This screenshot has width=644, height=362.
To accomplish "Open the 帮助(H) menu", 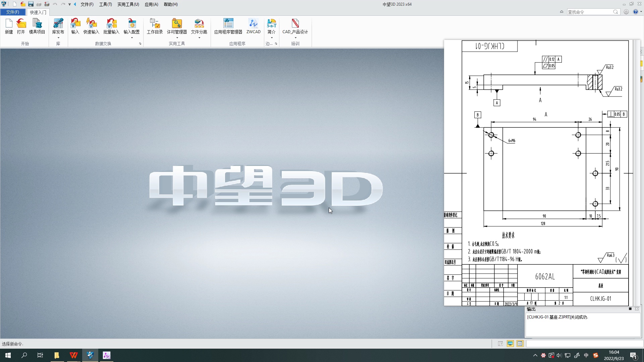I will click(x=171, y=4).
